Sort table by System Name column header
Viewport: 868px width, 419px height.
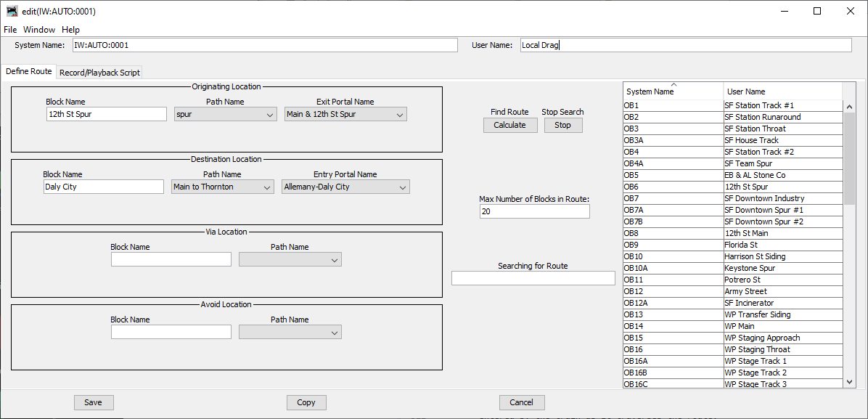point(672,91)
